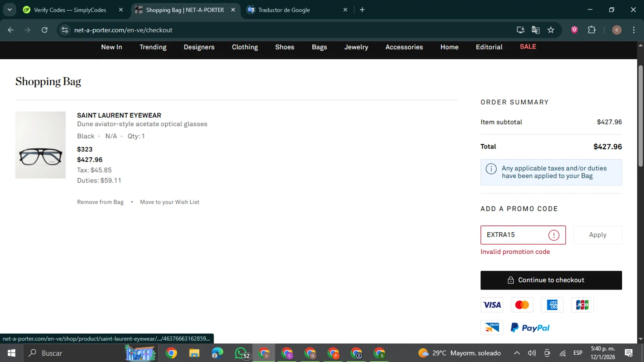Screen dimensions: 644x362
Task: Open the site information icon in address bar
Action: 65,30
